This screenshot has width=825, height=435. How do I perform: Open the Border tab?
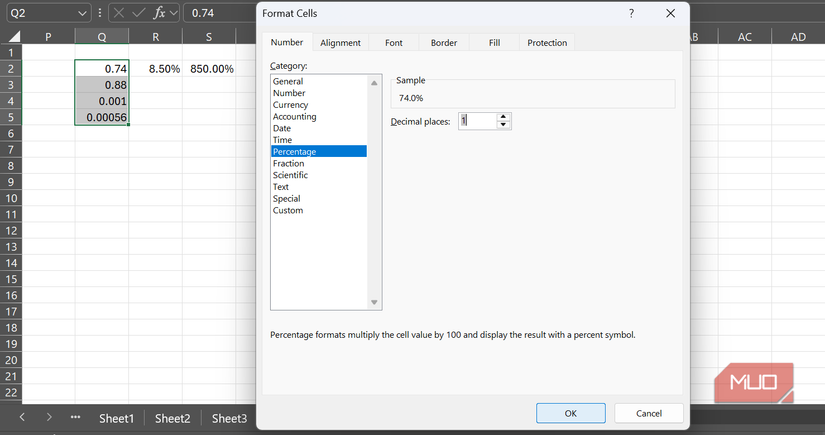point(444,43)
